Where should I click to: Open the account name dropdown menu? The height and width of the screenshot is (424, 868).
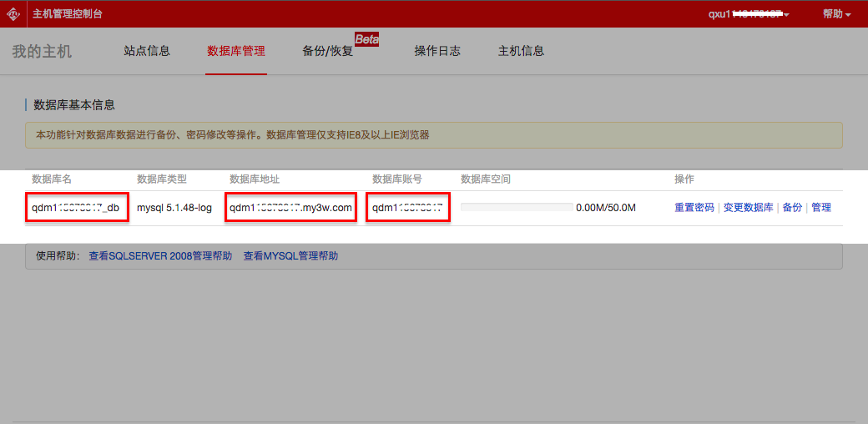click(749, 14)
